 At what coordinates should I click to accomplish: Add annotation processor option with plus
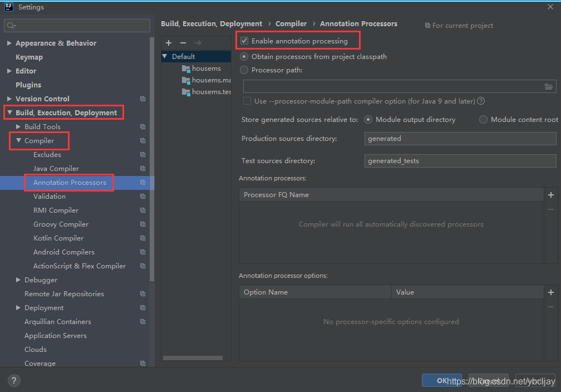coord(551,292)
